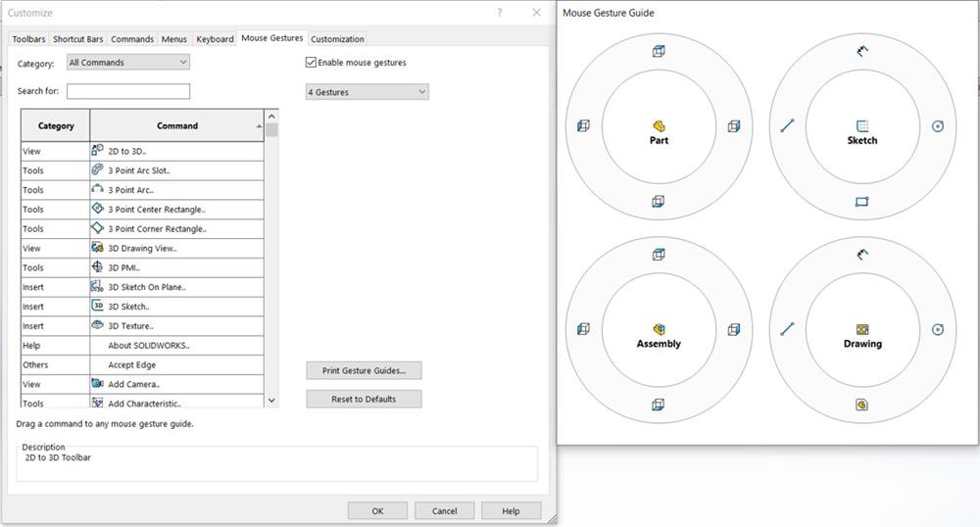Select the Accept Edge command row

[x=142, y=364]
